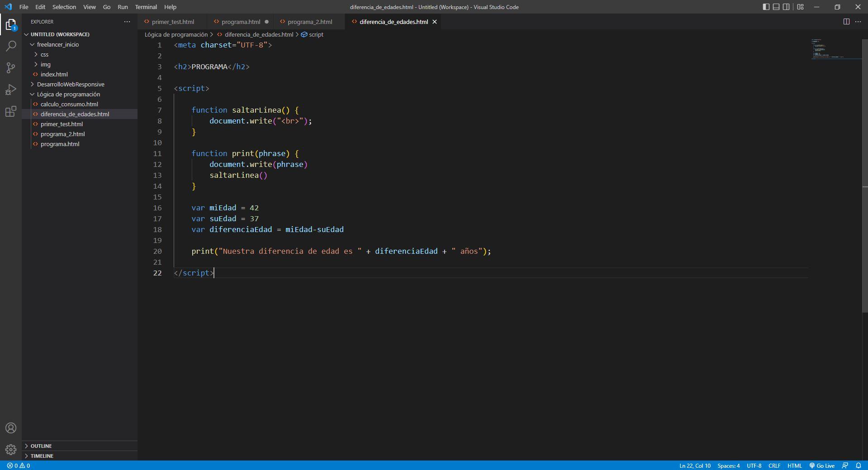The width and height of the screenshot is (868, 470).
Task: Open the Edit menu
Action: pyautogui.click(x=40, y=7)
